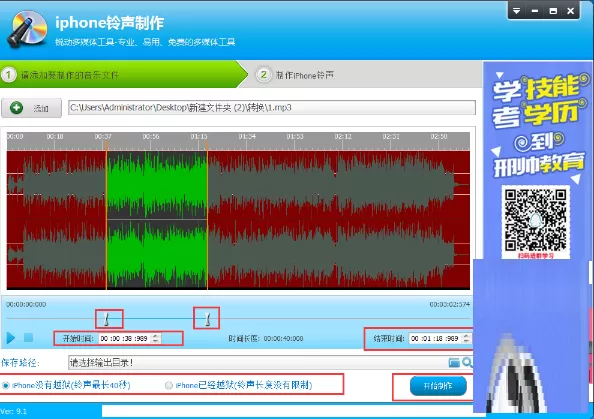Click the magnifier icon beside save path
This screenshot has width=594, height=419.
pyautogui.click(x=467, y=363)
